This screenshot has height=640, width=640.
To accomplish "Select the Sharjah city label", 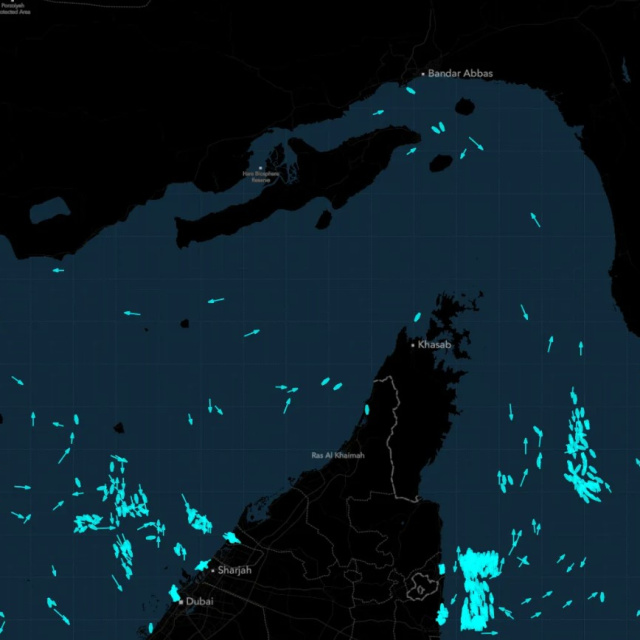I will [235, 570].
